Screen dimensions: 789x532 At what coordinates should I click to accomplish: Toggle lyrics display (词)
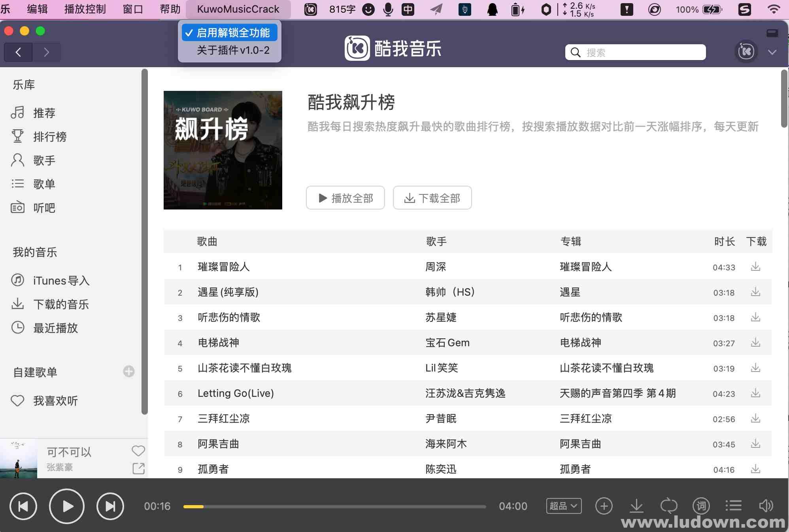701,506
